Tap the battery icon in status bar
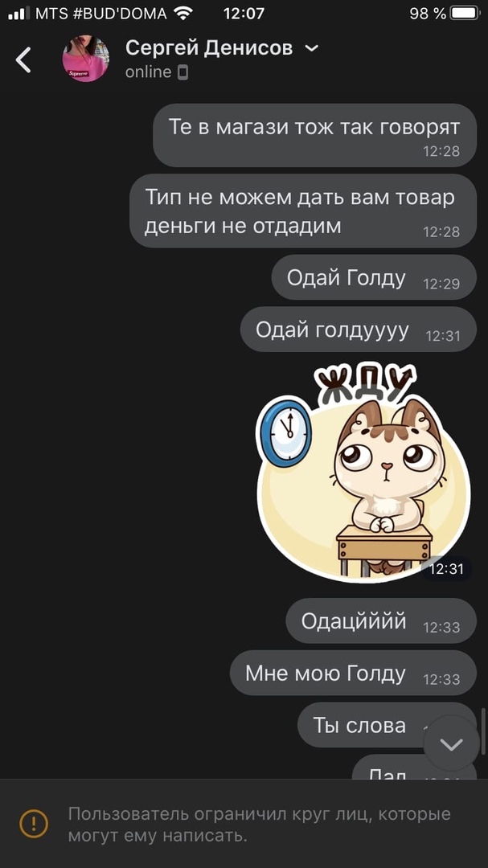 (x=464, y=14)
